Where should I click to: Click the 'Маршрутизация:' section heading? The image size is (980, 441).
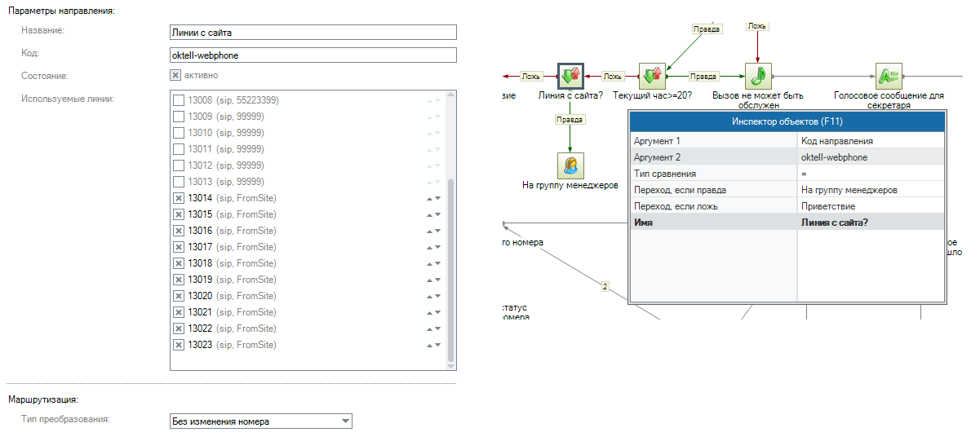[x=42, y=400]
